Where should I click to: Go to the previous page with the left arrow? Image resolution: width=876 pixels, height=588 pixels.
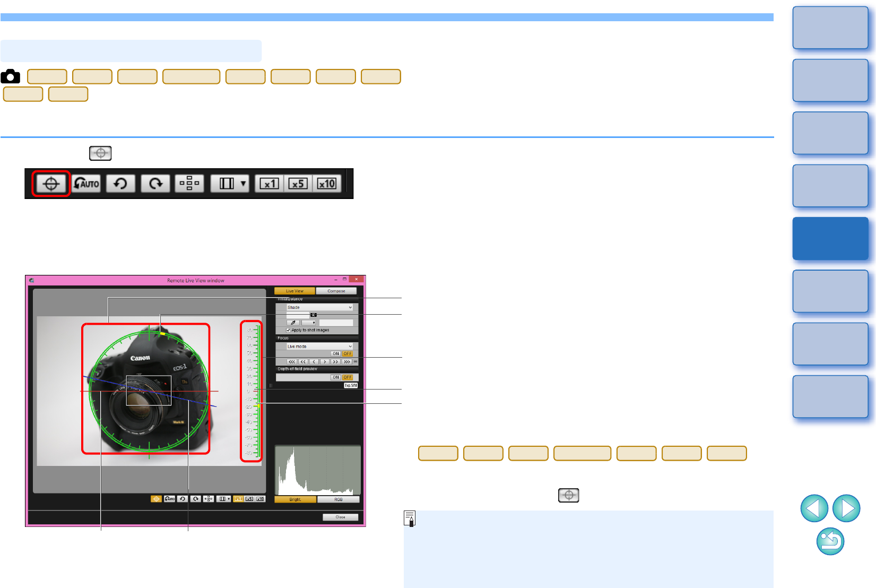814,508
